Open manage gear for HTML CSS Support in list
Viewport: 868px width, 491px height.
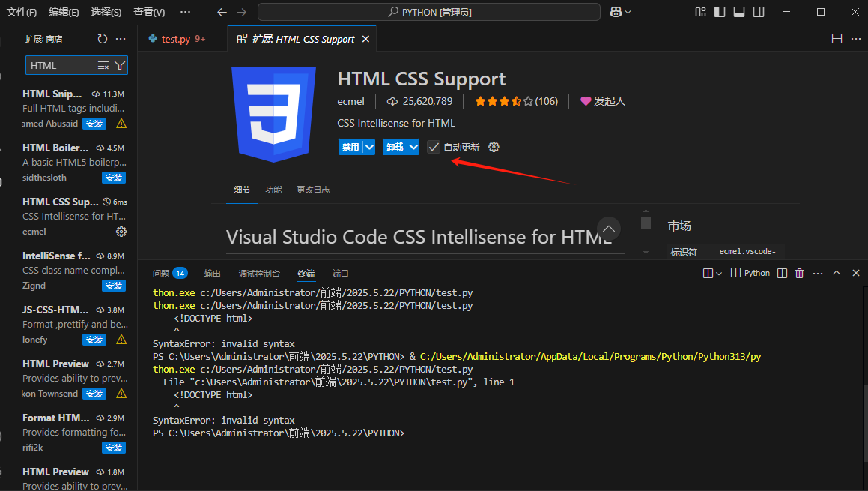(x=121, y=232)
